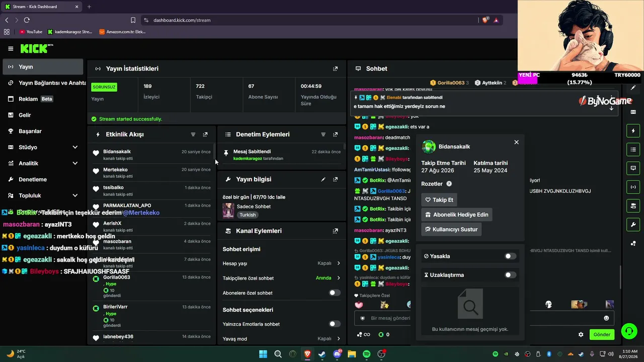
Task: Pop out the Etkinlik Akışı panel
Action: [205, 134]
